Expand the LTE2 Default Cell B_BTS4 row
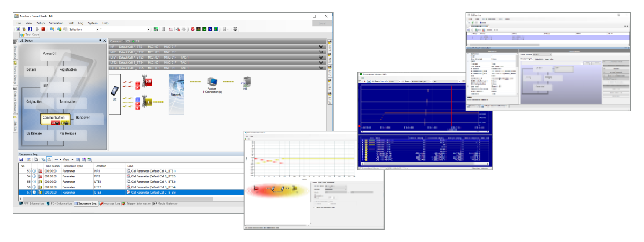644x242 pixels. coord(321,62)
